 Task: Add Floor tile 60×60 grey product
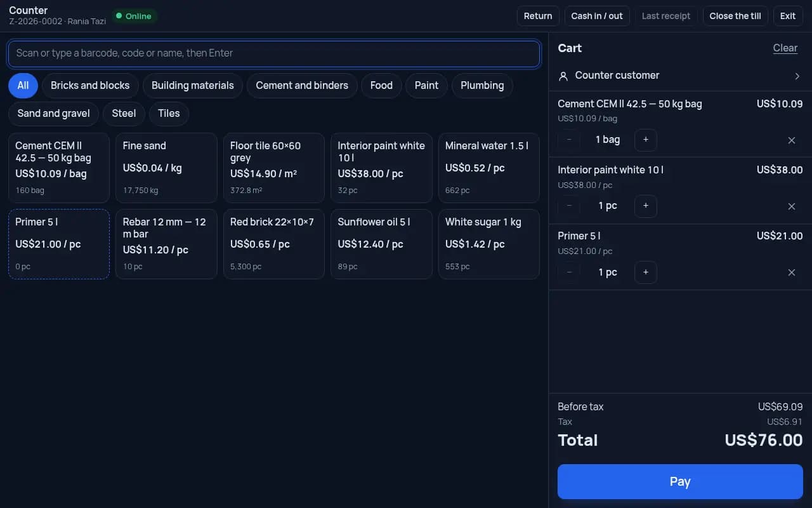coord(274,168)
